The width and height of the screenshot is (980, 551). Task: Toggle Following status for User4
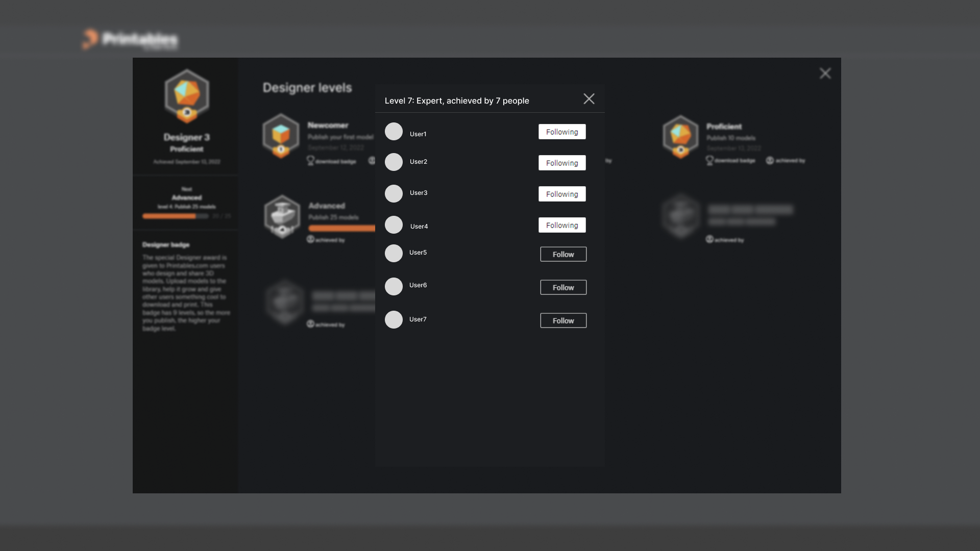562,224
